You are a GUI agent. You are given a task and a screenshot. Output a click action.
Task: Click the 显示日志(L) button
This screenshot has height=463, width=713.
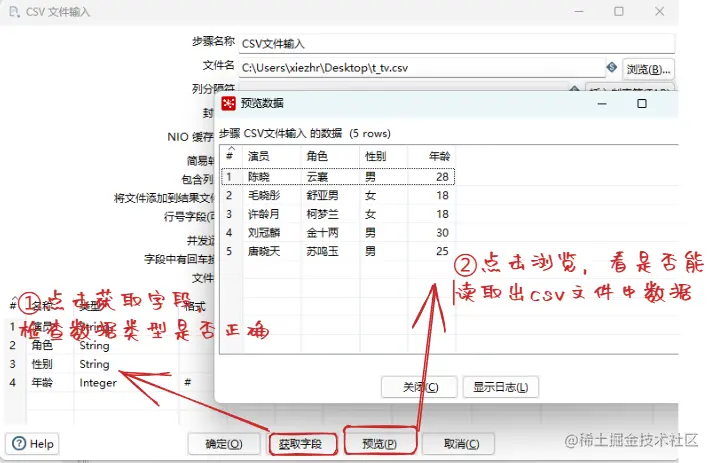(501, 387)
